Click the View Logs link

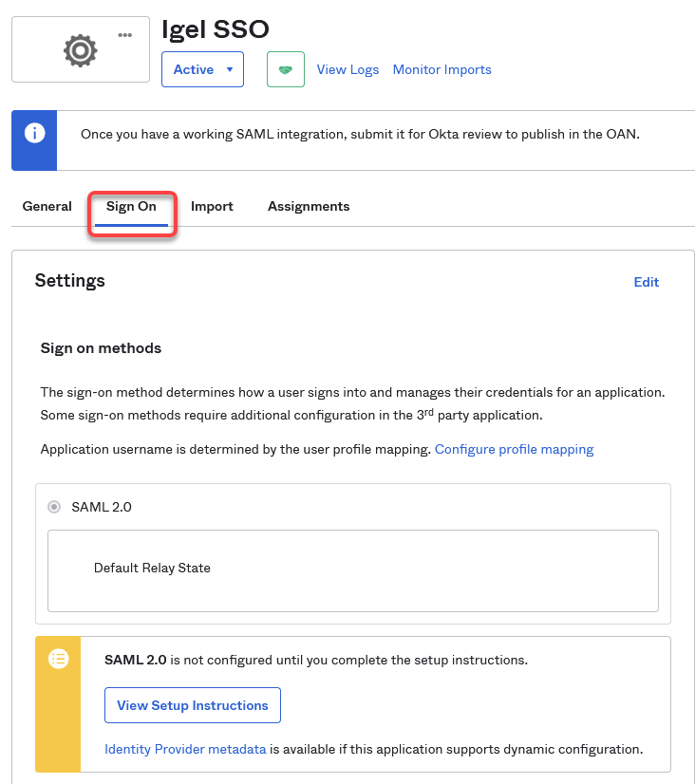pos(347,69)
